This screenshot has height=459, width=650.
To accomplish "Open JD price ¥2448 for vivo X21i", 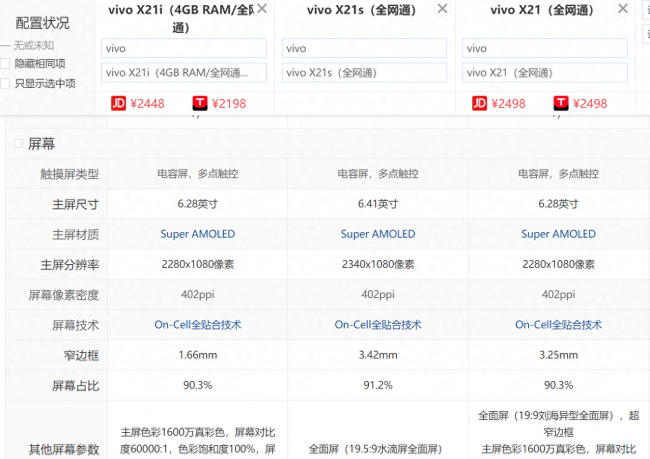I will (147, 104).
